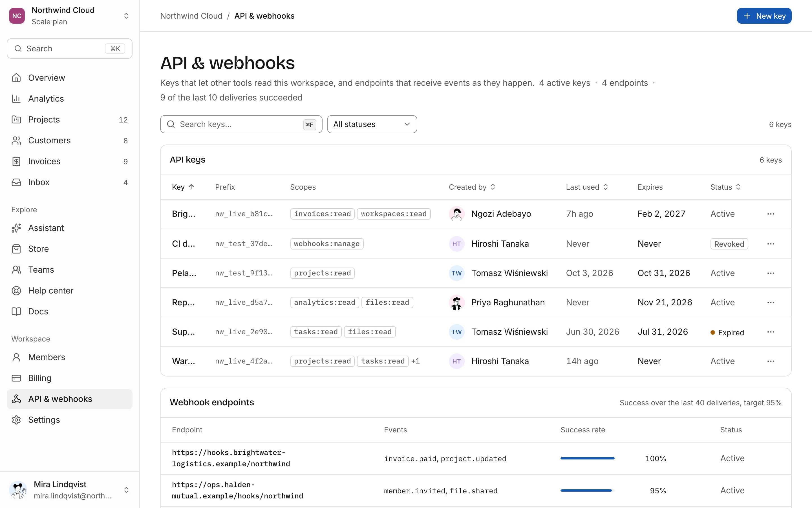Sort keys by Created by column
Image resolution: width=812 pixels, height=508 pixels.
point(472,187)
